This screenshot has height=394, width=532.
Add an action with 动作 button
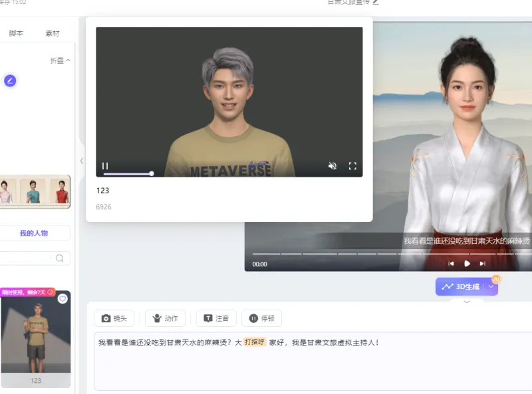pos(165,318)
